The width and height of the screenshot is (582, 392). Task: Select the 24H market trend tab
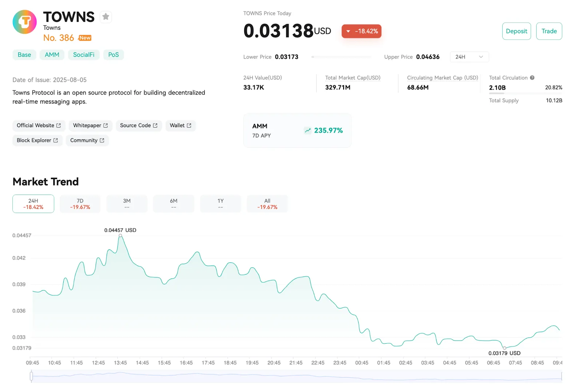(x=33, y=204)
